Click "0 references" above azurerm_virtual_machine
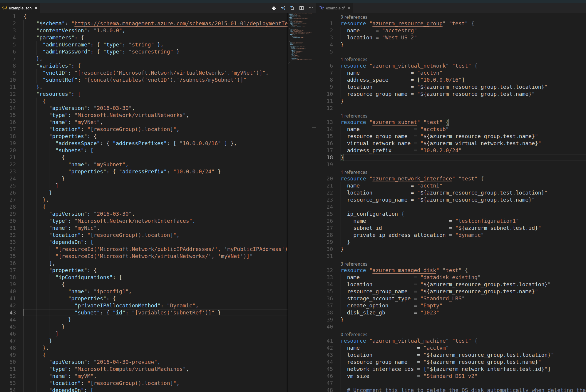Screen dimensions: 586x392 point(354,334)
